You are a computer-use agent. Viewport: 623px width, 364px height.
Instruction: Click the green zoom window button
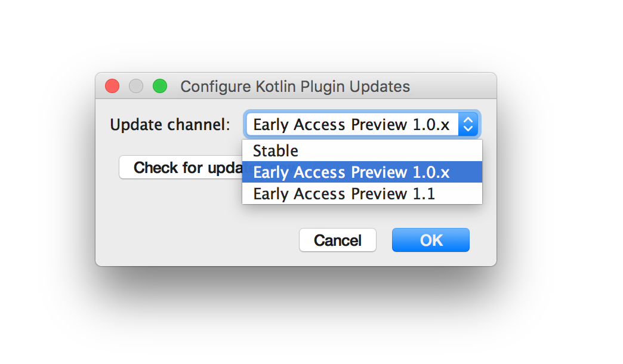[160, 86]
